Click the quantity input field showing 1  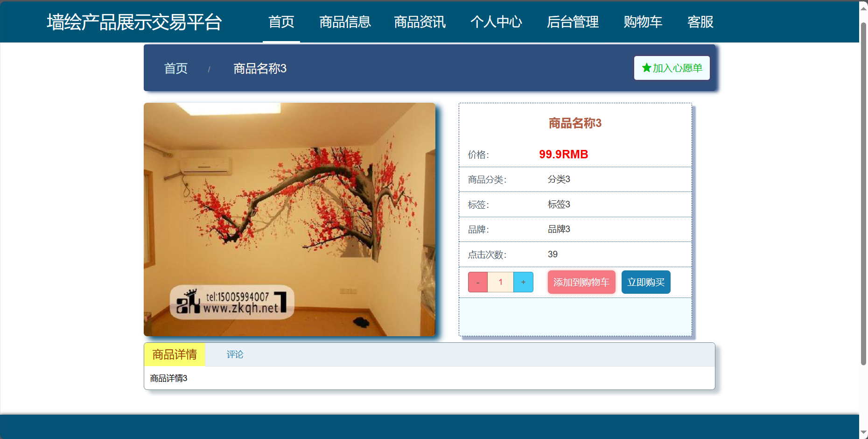[500, 282]
